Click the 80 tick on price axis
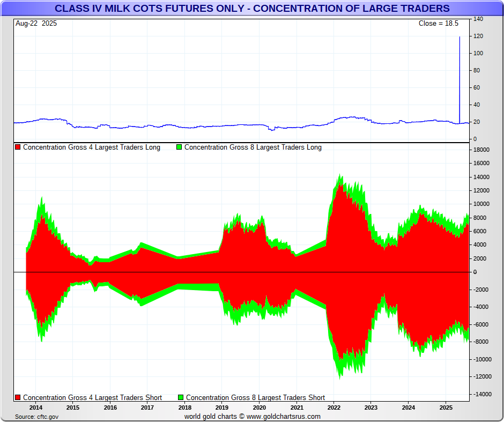Image resolution: width=504 pixels, height=422 pixels. [477, 70]
